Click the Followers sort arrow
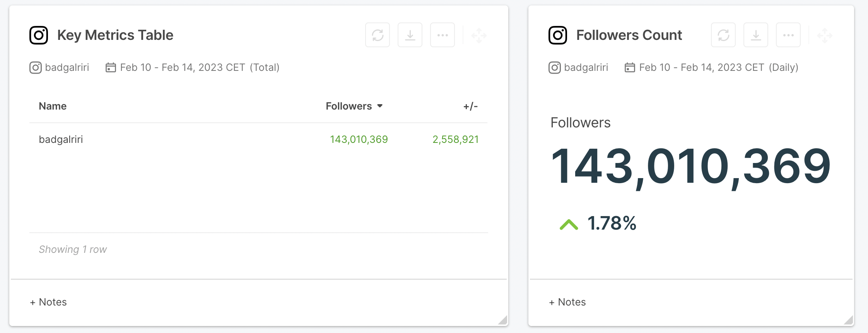 coord(380,106)
